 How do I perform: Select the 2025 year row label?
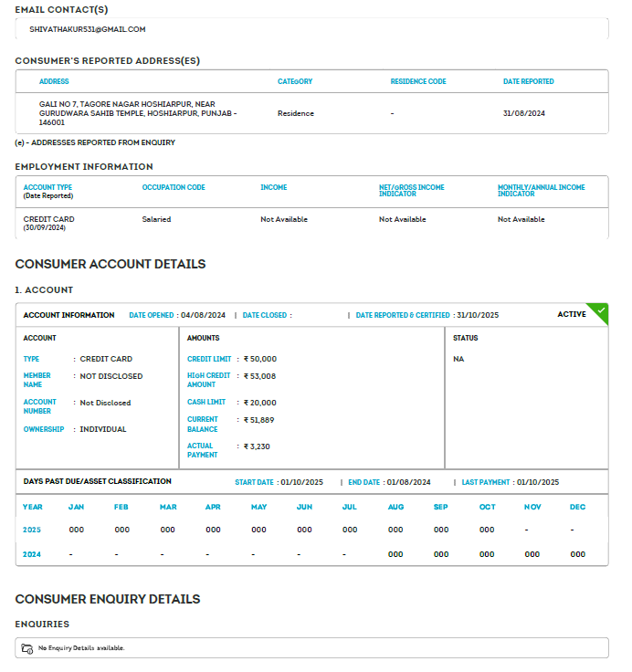[x=33, y=530]
